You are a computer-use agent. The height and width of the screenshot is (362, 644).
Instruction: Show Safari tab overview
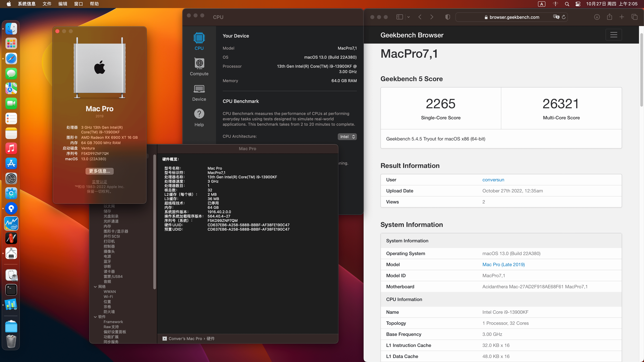pyautogui.click(x=634, y=17)
